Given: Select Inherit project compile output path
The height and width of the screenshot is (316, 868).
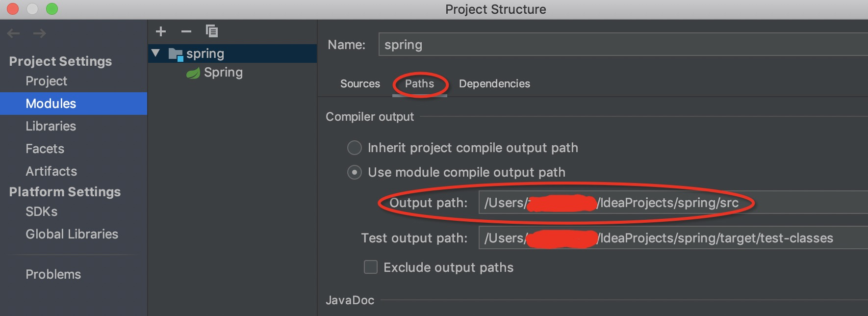Looking at the screenshot, I should 355,148.
